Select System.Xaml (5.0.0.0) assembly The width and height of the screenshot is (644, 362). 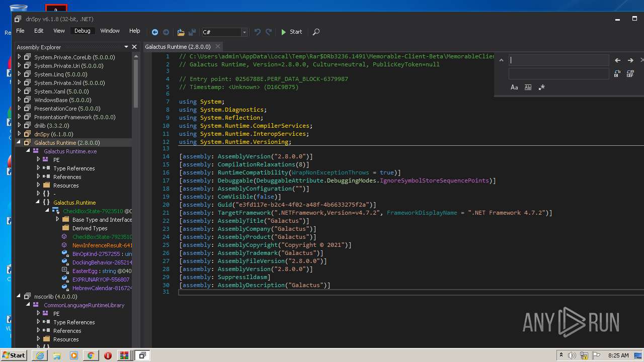pyautogui.click(x=61, y=92)
